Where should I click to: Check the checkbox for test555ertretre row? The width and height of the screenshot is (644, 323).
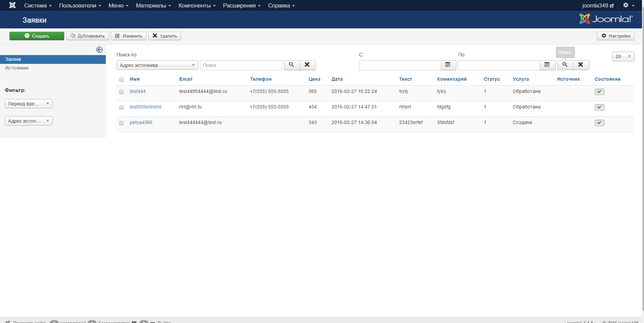pyautogui.click(x=121, y=107)
